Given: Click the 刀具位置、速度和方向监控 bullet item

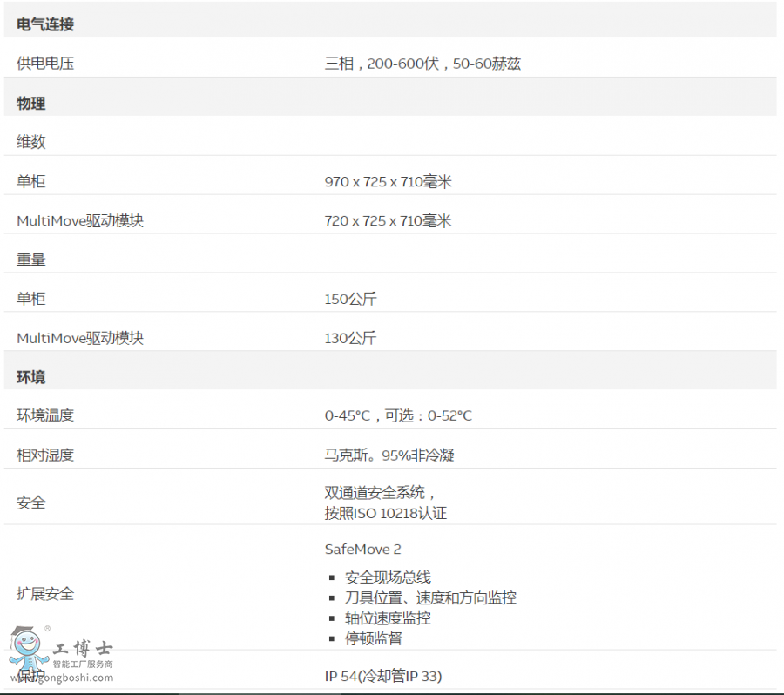Looking at the screenshot, I should point(430,597).
